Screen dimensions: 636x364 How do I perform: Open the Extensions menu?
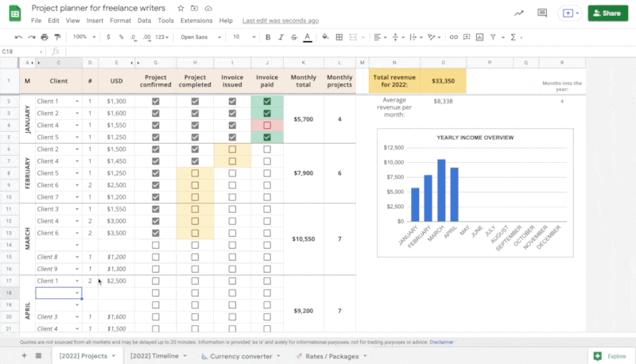pos(196,20)
